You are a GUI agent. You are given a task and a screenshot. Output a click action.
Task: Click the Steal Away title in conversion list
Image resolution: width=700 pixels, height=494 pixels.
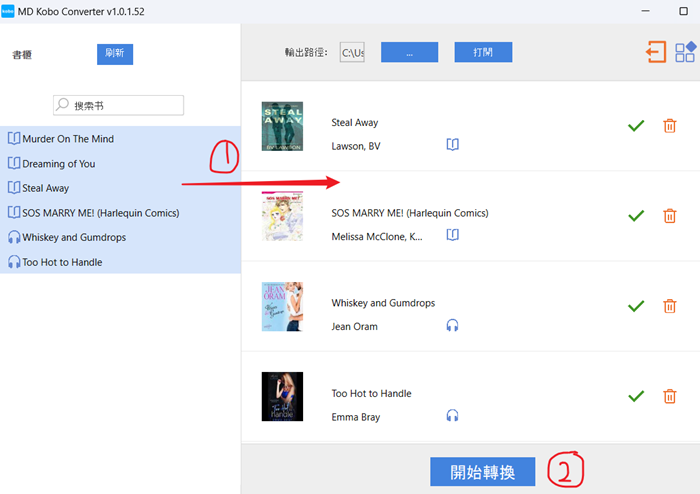354,122
